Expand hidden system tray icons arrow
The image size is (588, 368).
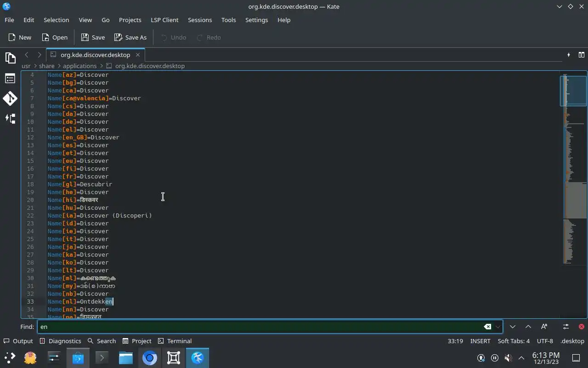click(521, 358)
